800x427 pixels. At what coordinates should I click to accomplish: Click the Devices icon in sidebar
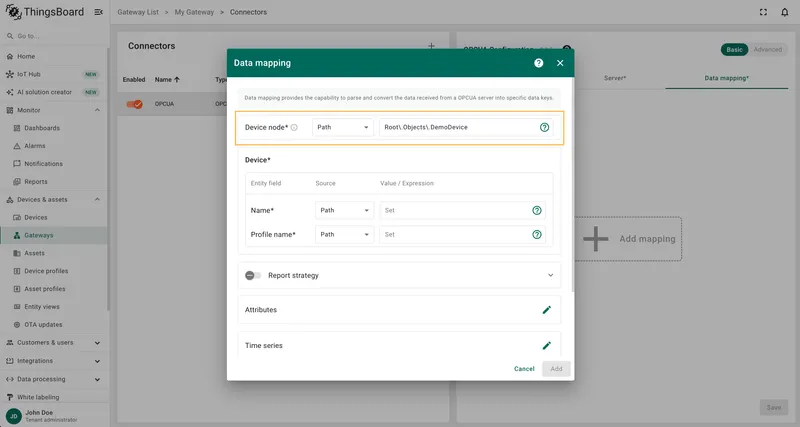point(17,217)
